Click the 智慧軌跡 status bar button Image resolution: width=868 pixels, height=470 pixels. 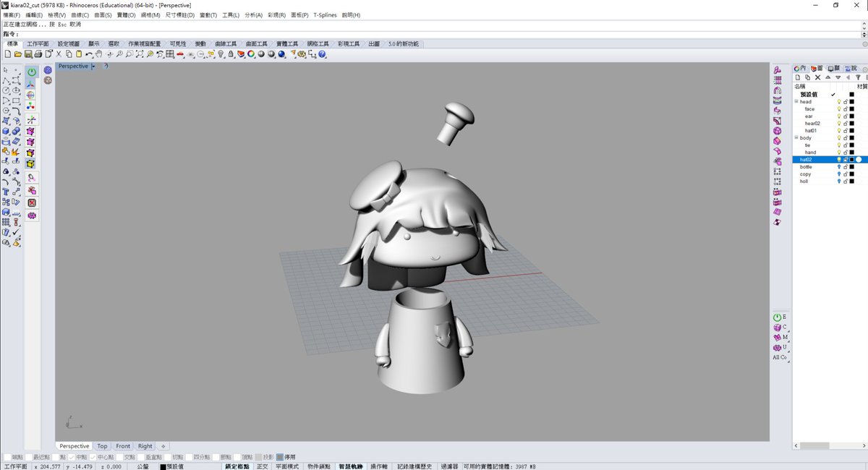pos(351,466)
